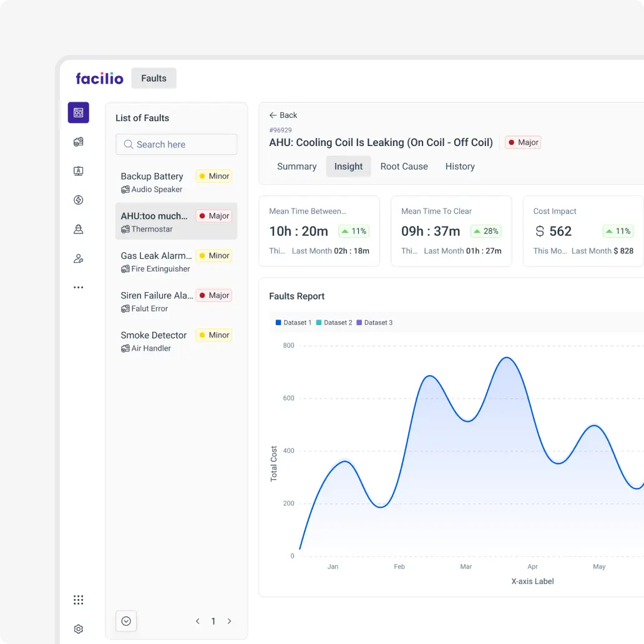Toggle Dataset 1 legend in Faults Report
644x644 pixels.
(x=293, y=323)
